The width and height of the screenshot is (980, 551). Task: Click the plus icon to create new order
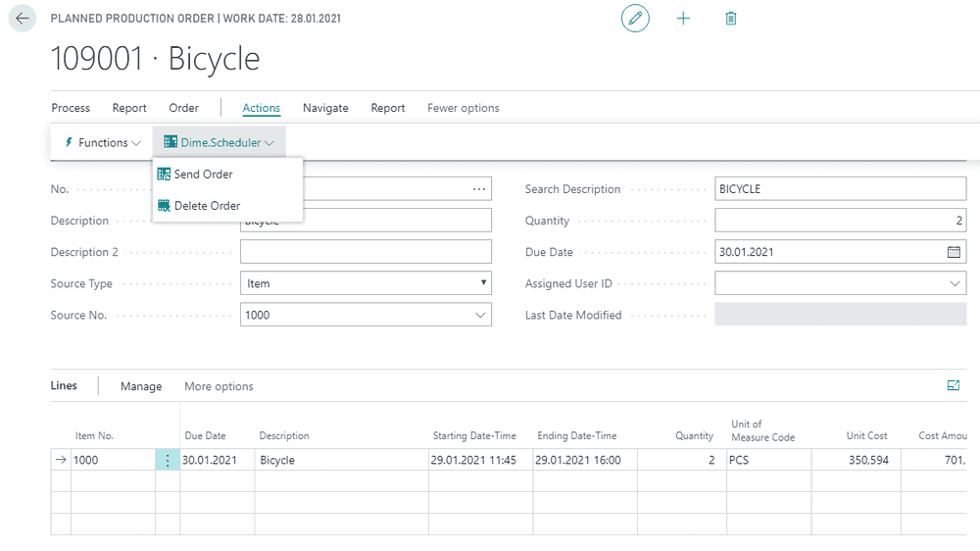point(683,18)
